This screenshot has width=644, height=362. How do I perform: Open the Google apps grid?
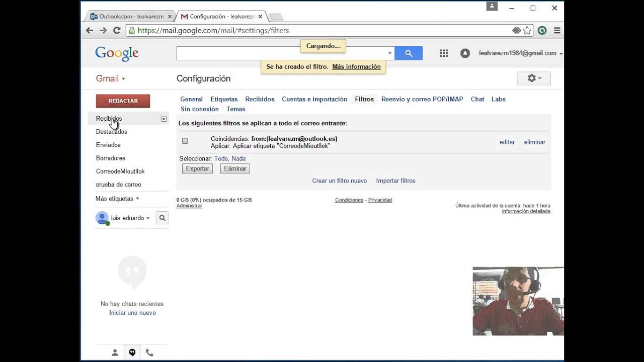coord(444,53)
